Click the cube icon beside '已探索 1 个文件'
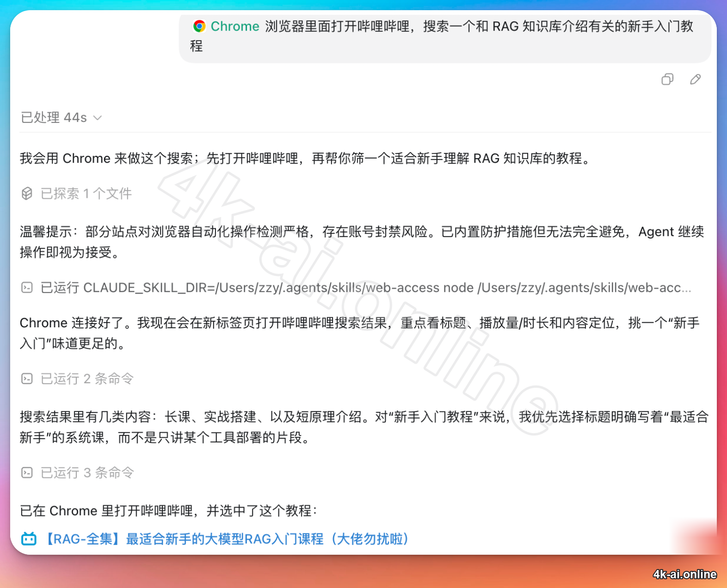This screenshot has width=727, height=588. 27,193
